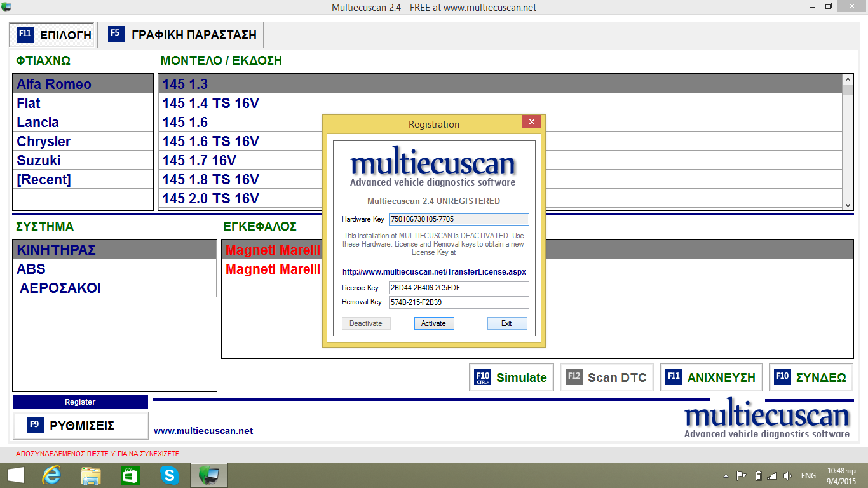The width and height of the screenshot is (868, 488).
Task: Select model 145 2.0 TS 16V
Action: [x=500, y=198]
